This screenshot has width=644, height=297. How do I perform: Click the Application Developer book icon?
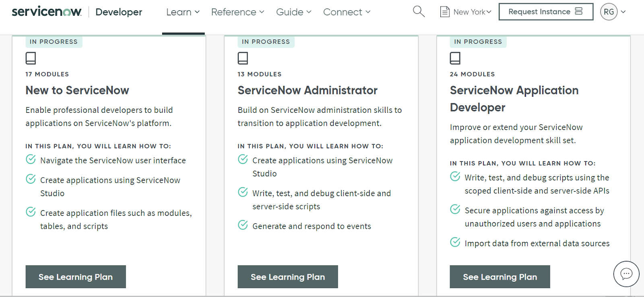click(455, 58)
